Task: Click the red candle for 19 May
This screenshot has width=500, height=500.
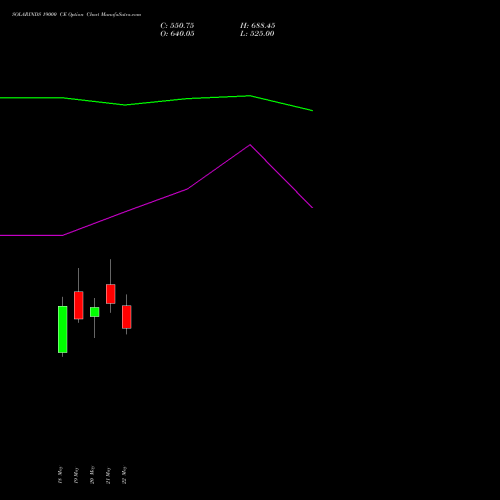Action: point(79,305)
